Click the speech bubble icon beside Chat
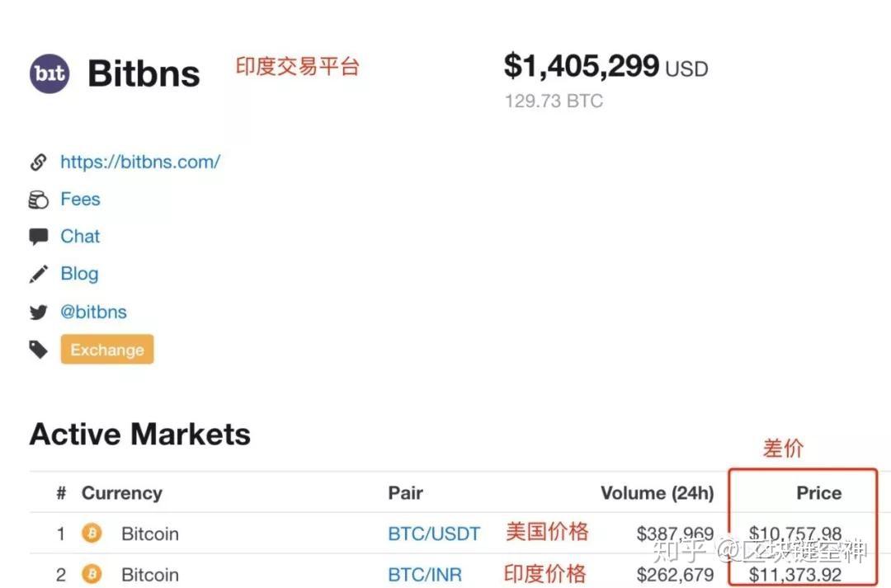 pyautogui.click(x=38, y=237)
